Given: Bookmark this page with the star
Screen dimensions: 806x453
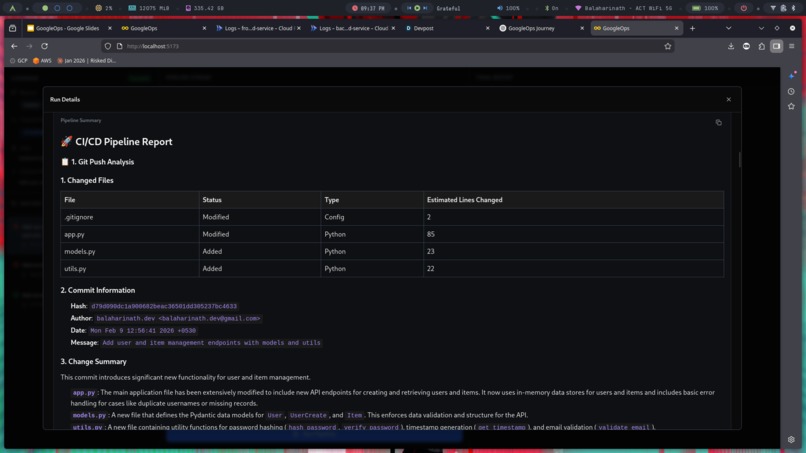Looking at the screenshot, I should pos(668,46).
